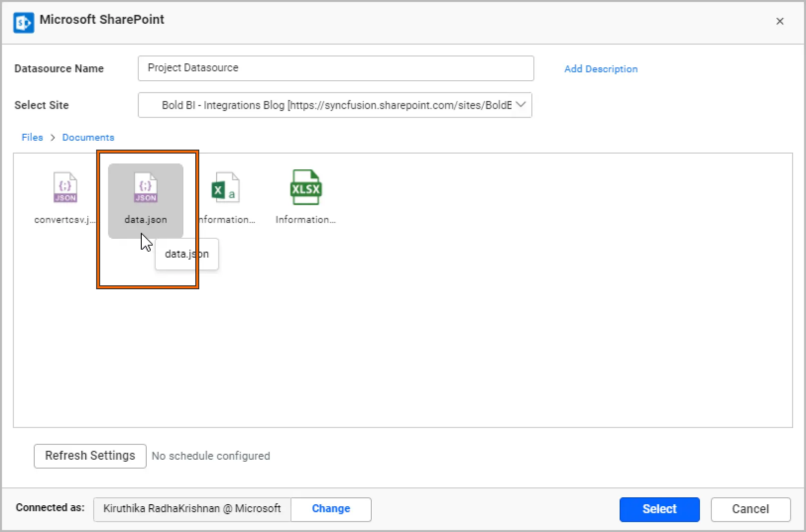
Task: Click the Microsoft SharePoint logo icon
Action: [x=24, y=22]
